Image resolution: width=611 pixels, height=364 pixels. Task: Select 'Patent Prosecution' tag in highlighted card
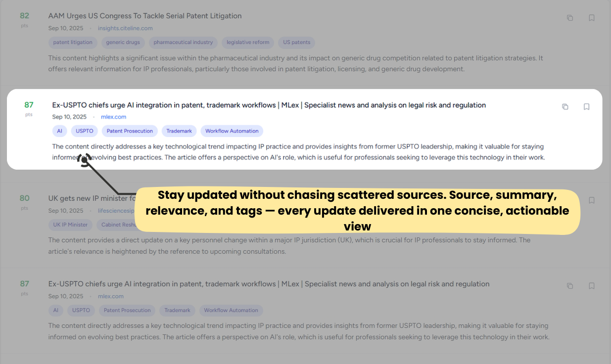pyautogui.click(x=130, y=131)
